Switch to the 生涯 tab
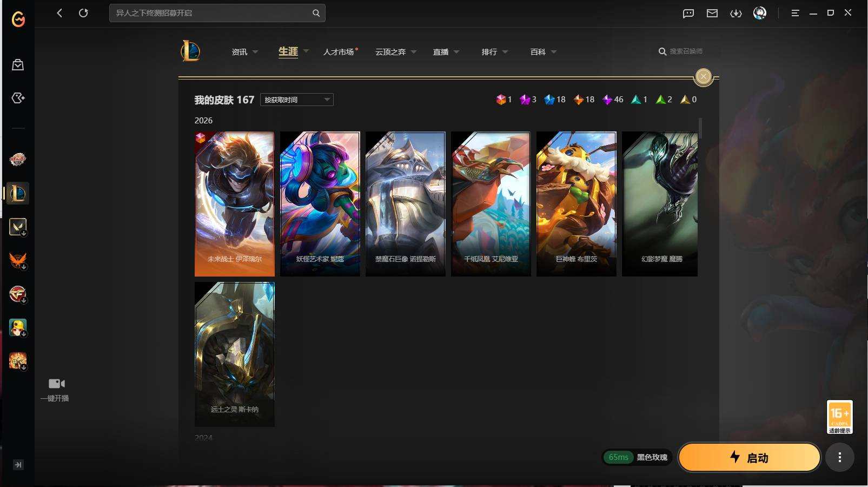This screenshot has height=487, width=868. click(x=288, y=51)
